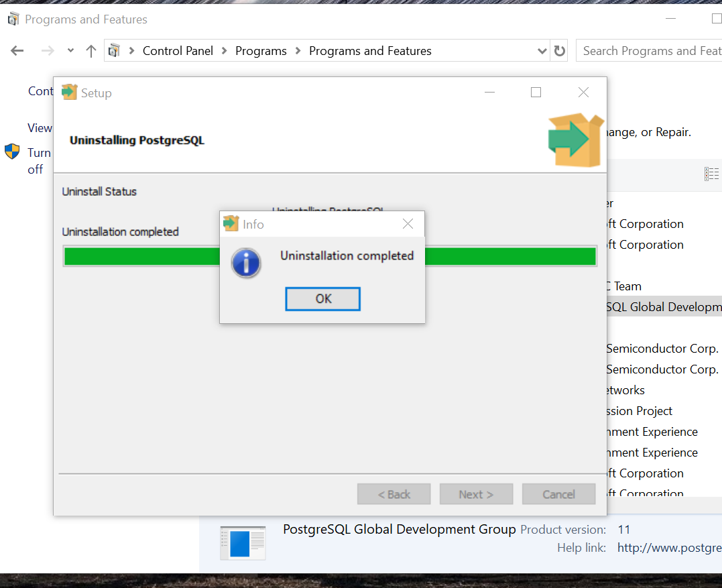This screenshot has width=722, height=588.
Task: Go back using the navigation back arrow
Action: pyautogui.click(x=17, y=51)
